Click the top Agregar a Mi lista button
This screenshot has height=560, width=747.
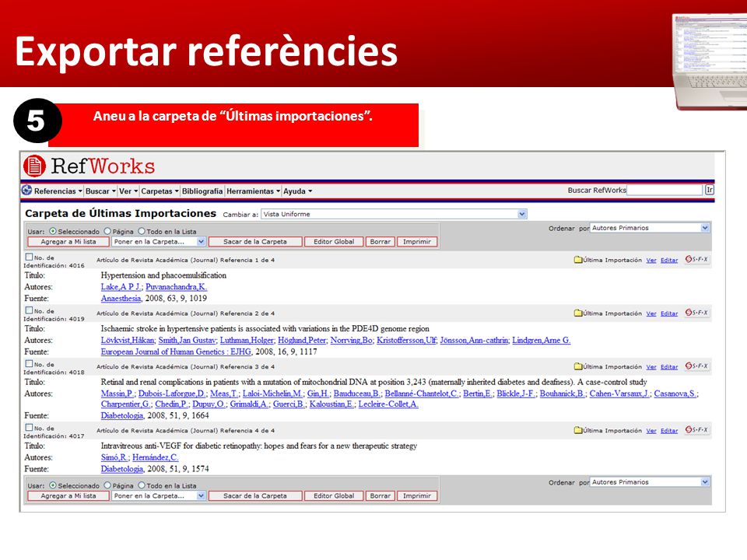(68, 241)
